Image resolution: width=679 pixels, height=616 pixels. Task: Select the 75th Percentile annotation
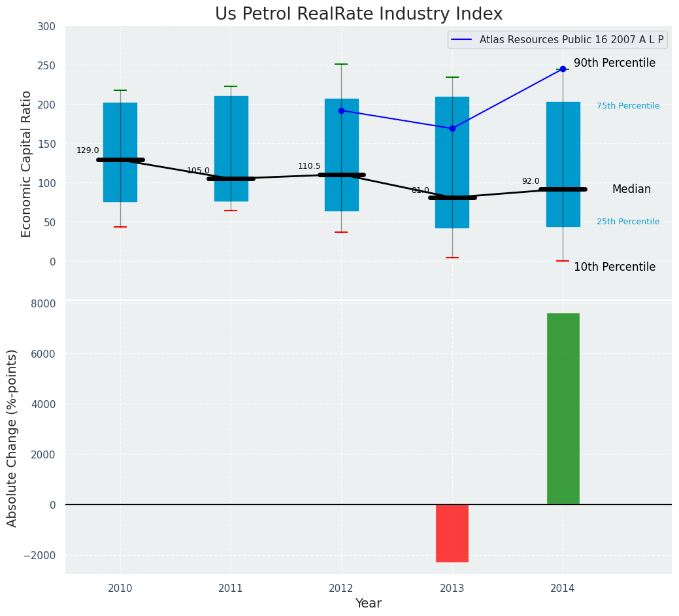(x=628, y=106)
